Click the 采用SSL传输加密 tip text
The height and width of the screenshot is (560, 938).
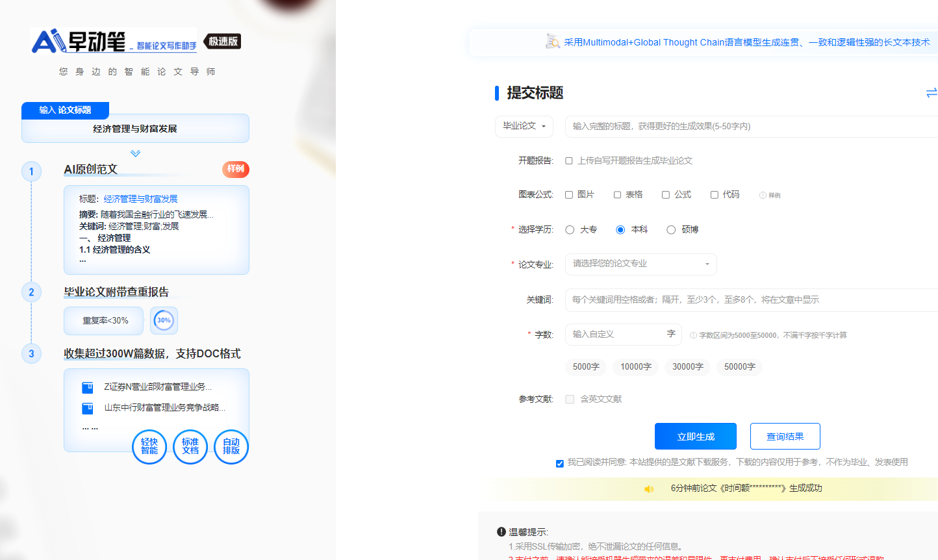coord(596,546)
